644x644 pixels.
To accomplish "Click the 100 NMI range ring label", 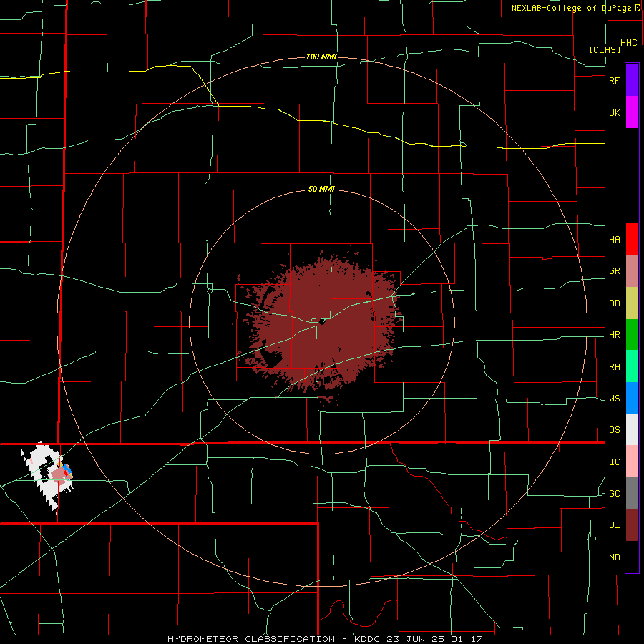I will pyautogui.click(x=321, y=57).
